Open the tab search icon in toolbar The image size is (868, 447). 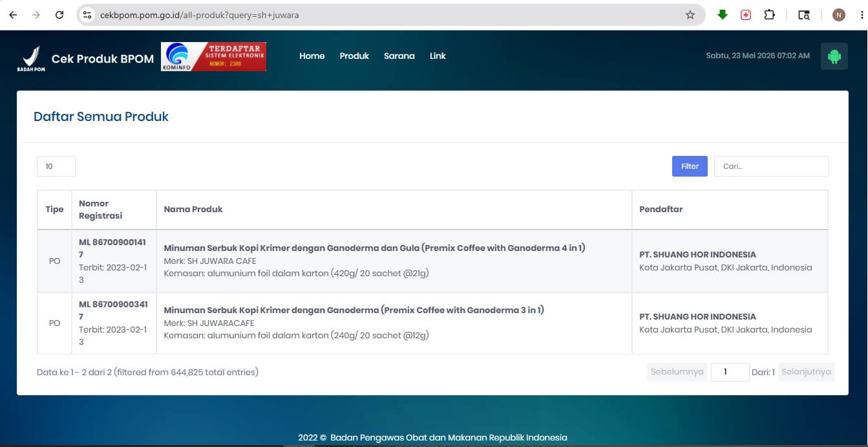coord(804,15)
